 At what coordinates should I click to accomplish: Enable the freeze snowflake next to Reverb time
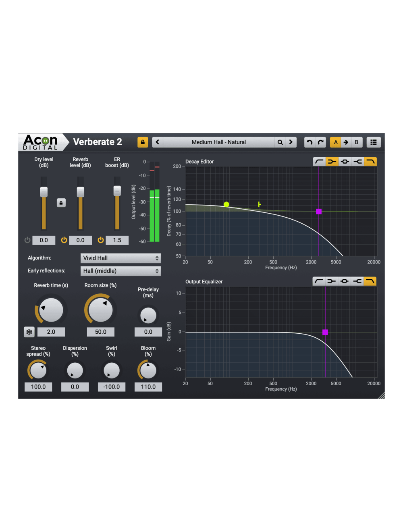29,332
